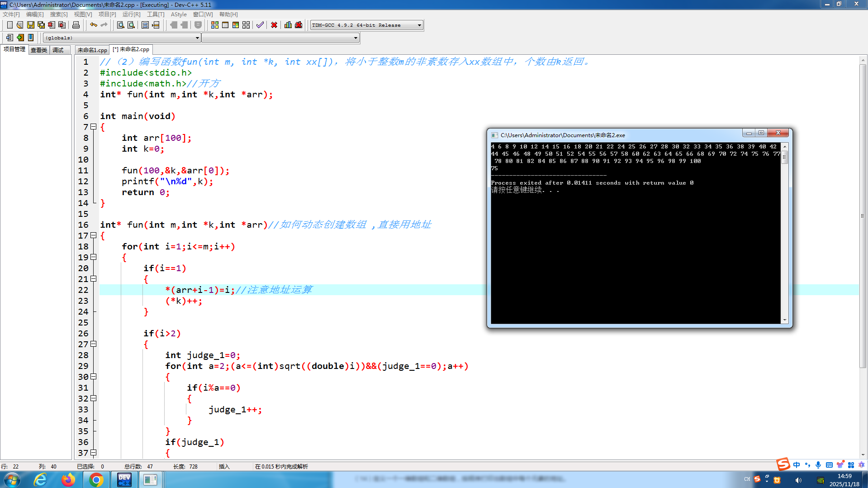Click the Open file toolbar icon
The height and width of the screenshot is (488, 868).
(20, 25)
